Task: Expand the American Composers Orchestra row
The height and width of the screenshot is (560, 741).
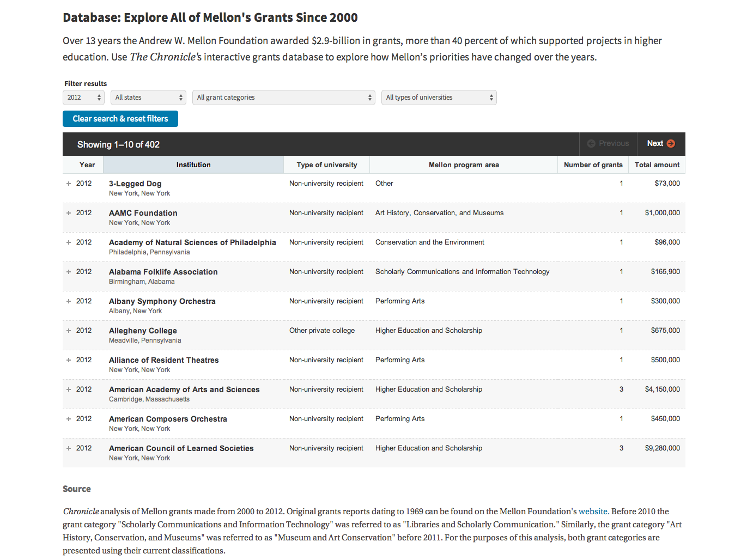Action: click(x=69, y=419)
